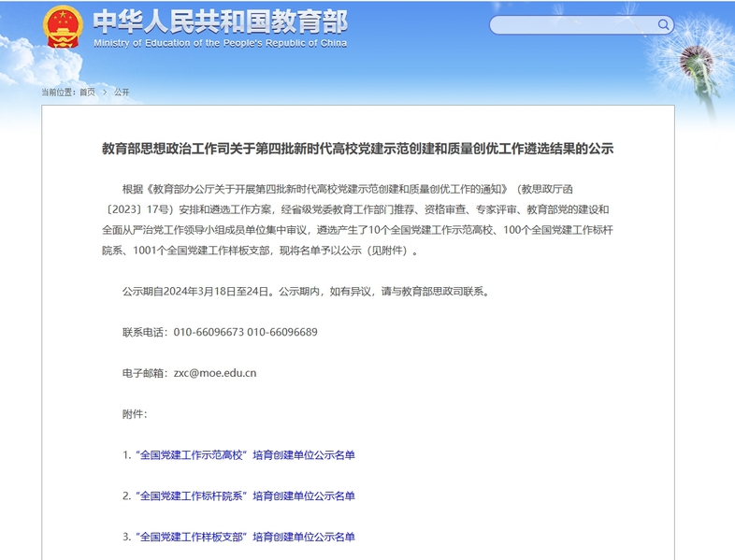Click the article headline about 党建示范创建

click(x=357, y=149)
